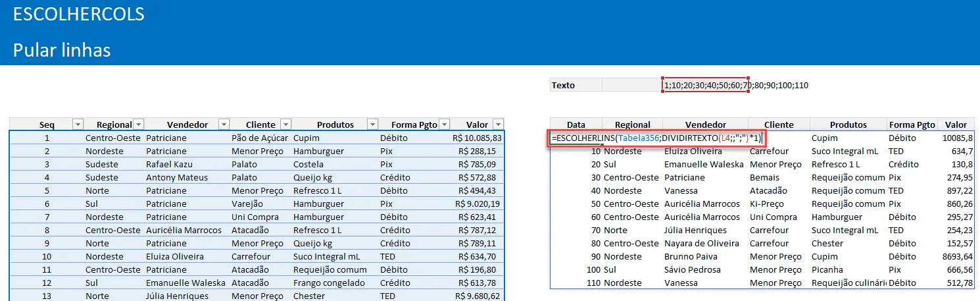Select the Refresco 1 L cell in right table
Screen dimensions: 980x301
click(x=848, y=165)
